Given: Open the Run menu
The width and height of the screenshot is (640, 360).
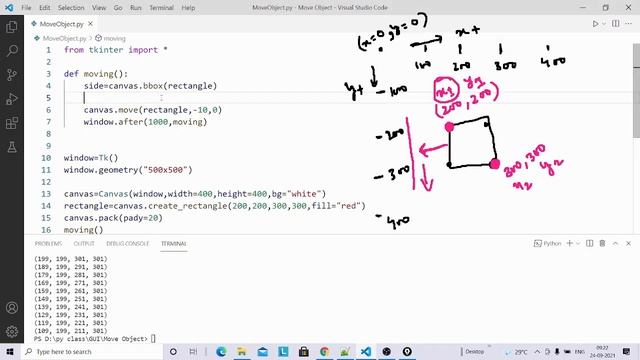Looking at the screenshot, I should [136, 7].
